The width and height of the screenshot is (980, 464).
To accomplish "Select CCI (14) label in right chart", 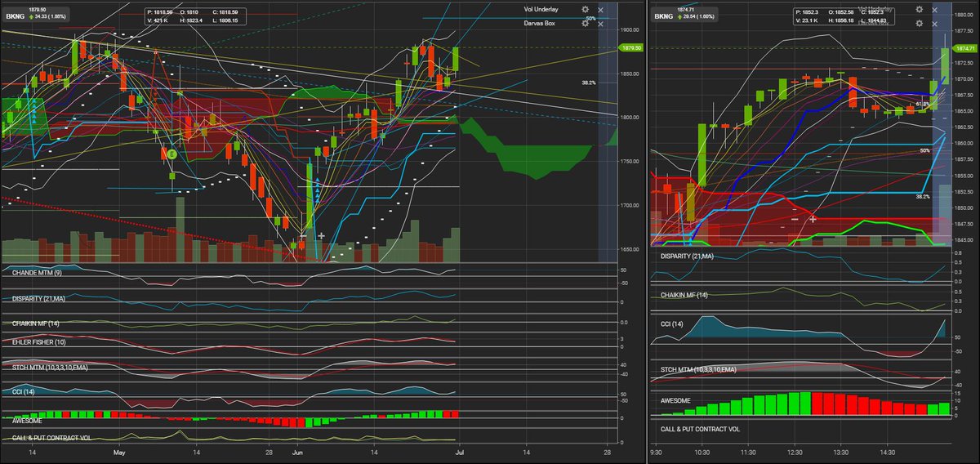I will [674, 324].
